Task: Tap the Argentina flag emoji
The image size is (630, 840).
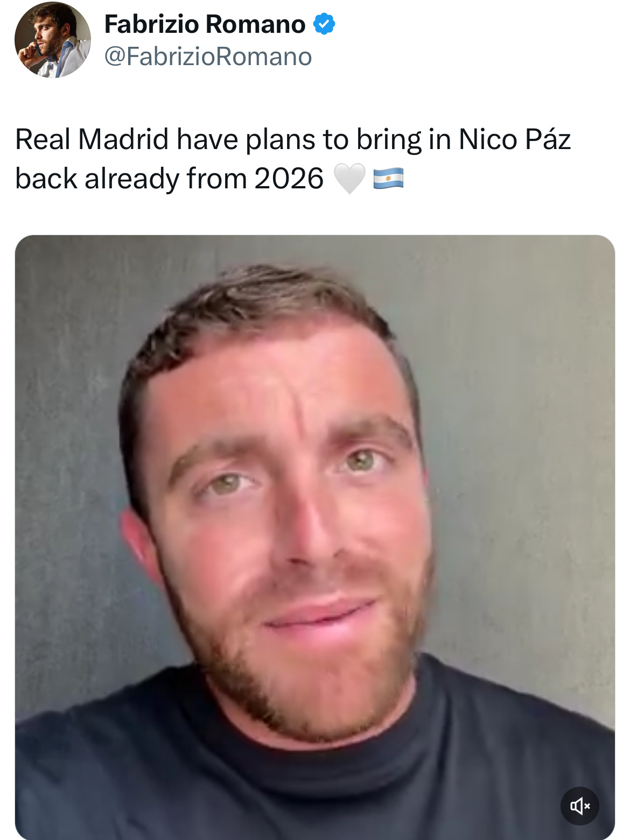Action: [x=389, y=178]
